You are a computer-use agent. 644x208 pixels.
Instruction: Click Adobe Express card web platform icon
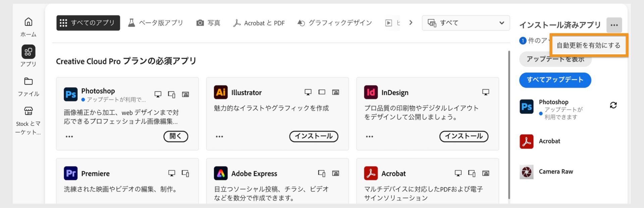(335, 173)
